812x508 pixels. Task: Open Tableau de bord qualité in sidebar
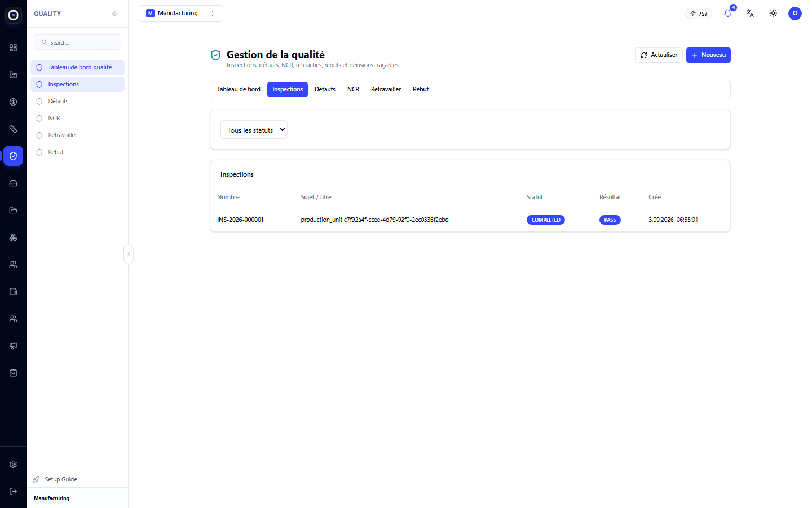pyautogui.click(x=78, y=67)
